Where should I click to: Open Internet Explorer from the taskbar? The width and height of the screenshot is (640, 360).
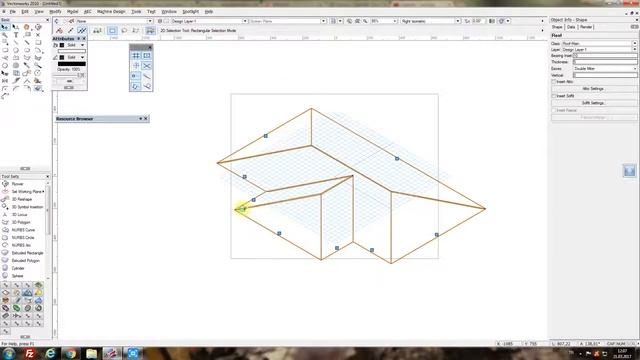coord(50,353)
